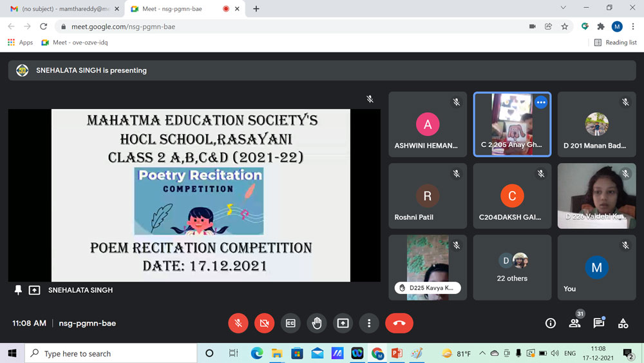Open options on Anay's video tile
The height and width of the screenshot is (363, 644).
click(x=541, y=103)
